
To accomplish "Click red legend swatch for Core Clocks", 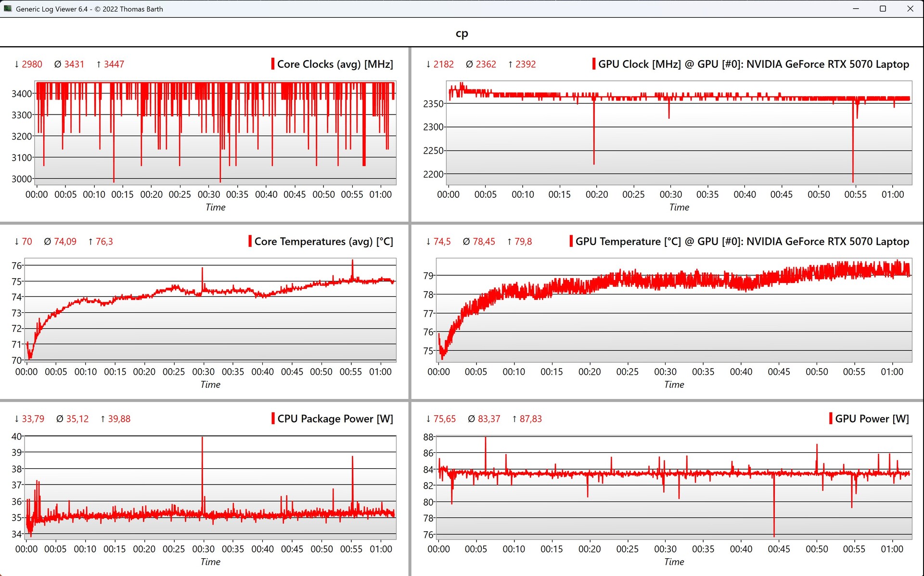I will tap(273, 64).
